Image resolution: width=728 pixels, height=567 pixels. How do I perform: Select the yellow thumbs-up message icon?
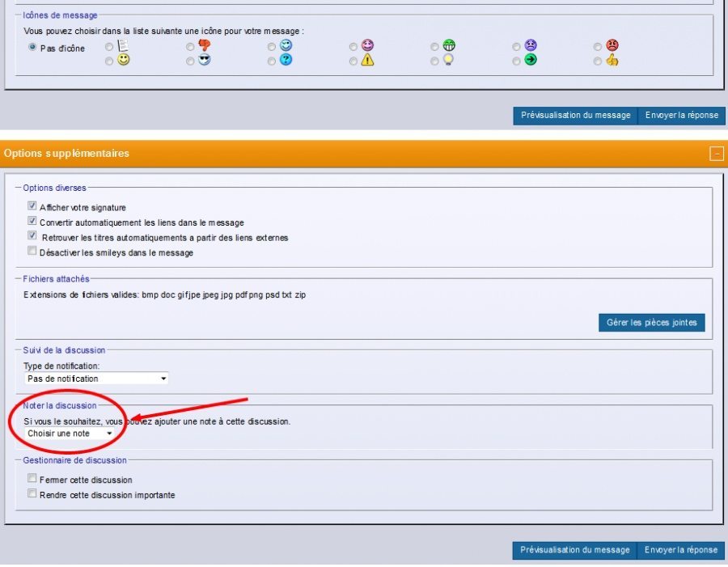click(599, 61)
